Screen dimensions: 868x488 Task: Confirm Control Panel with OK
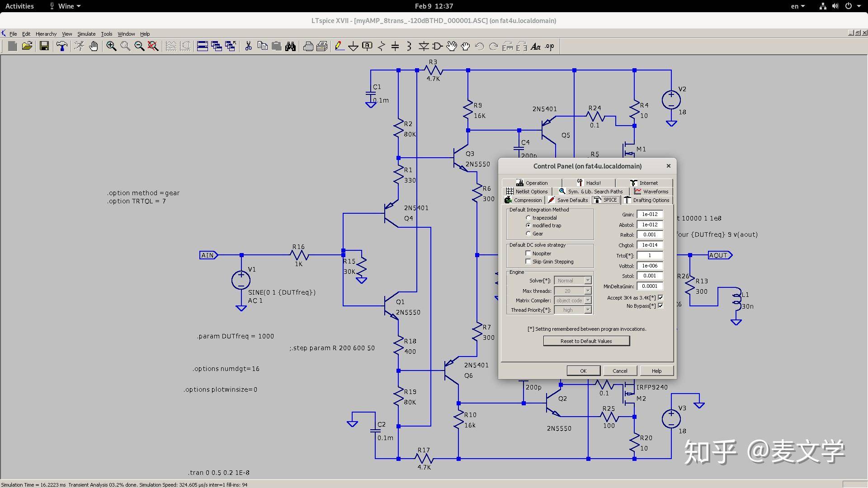pyautogui.click(x=583, y=371)
